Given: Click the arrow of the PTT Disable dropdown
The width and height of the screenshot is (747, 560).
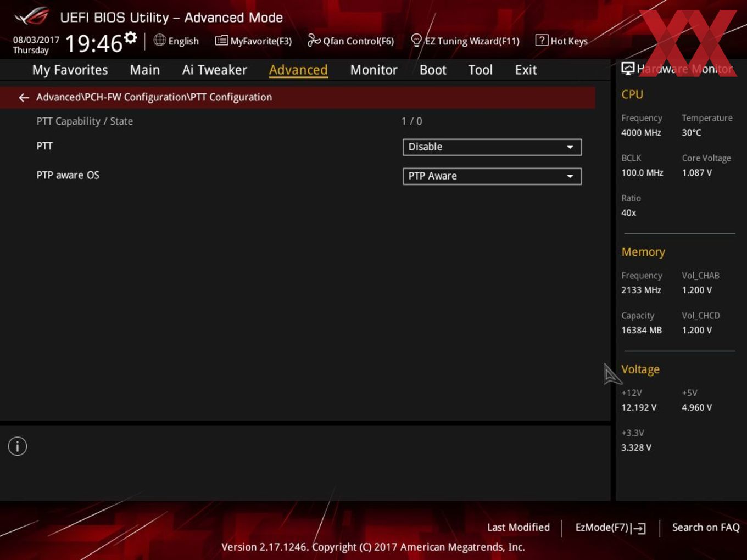Looking at the screenshot, I should point(570,147).
